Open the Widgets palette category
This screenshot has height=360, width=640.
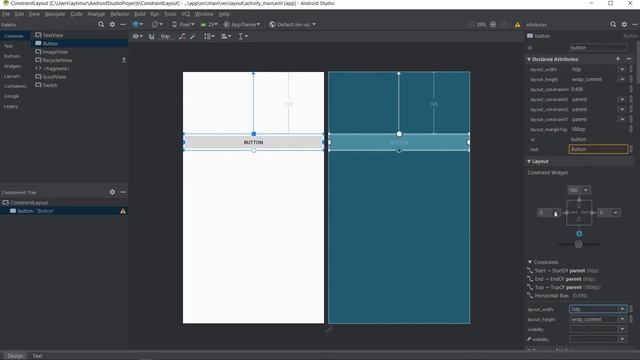click(16, 66)
